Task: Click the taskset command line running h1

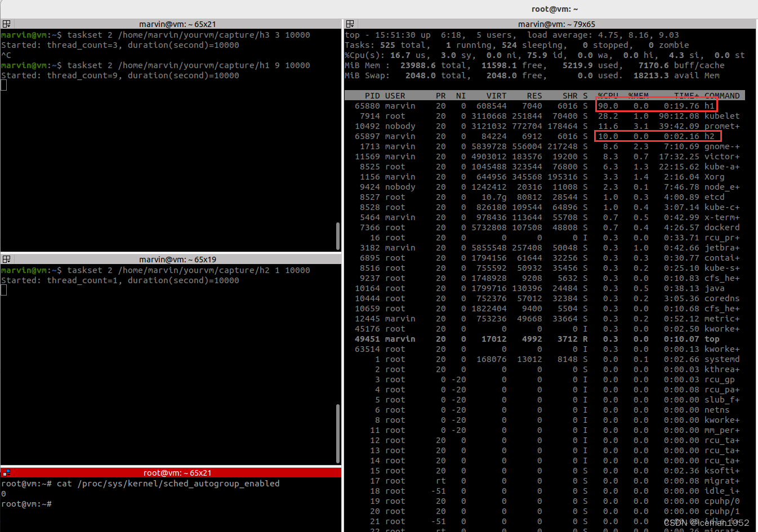Action: click(189, 65)
